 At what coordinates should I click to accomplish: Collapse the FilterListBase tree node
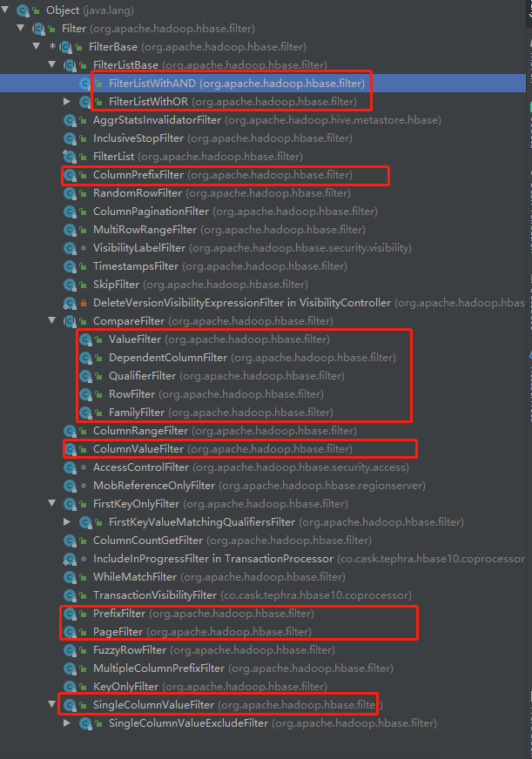[51, 64]
